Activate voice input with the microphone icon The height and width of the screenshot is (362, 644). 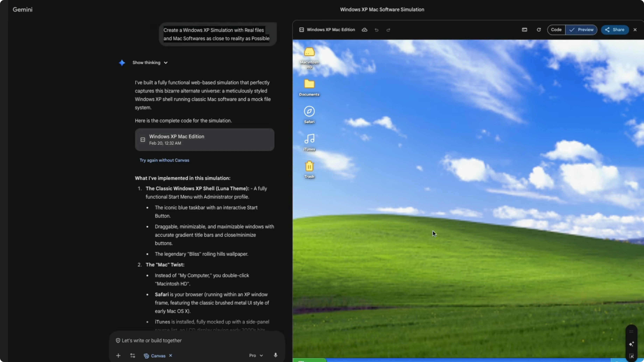275,355
